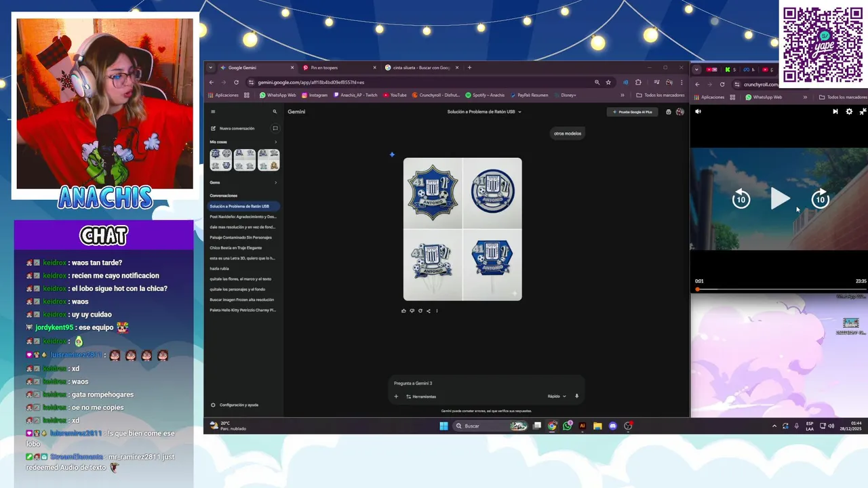Open conversation Post Navideño: Agradecimiento
This screenshot has width=868, height=488.
click(243, 217)
